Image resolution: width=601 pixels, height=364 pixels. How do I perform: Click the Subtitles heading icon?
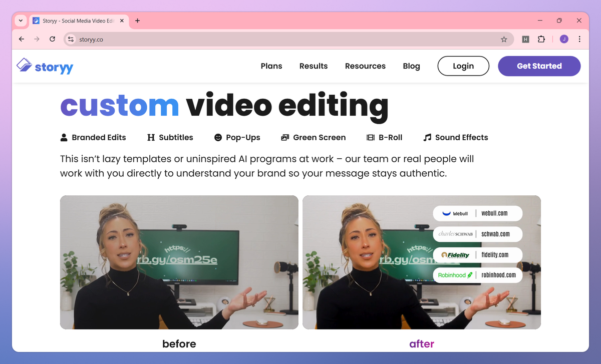click(151, 137)
